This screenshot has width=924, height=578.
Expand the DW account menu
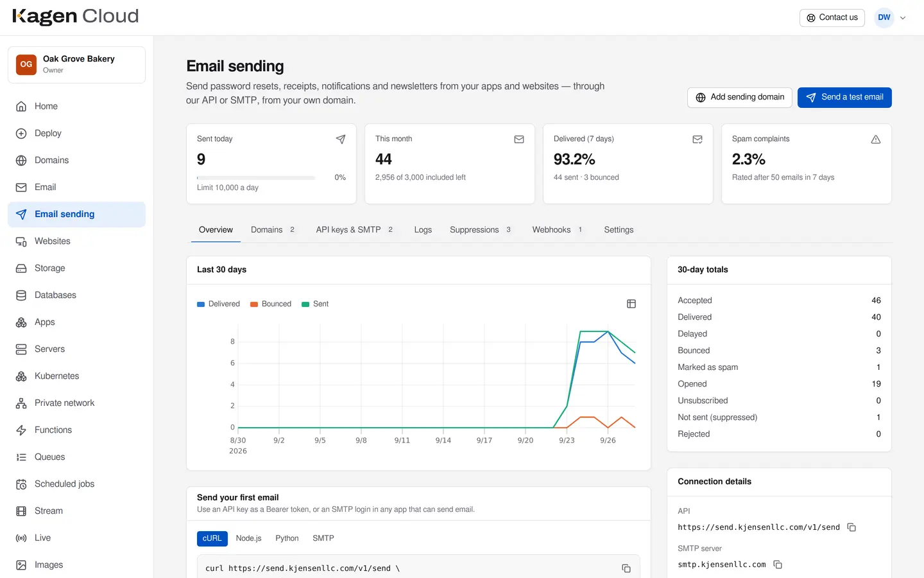click(891, 18)
